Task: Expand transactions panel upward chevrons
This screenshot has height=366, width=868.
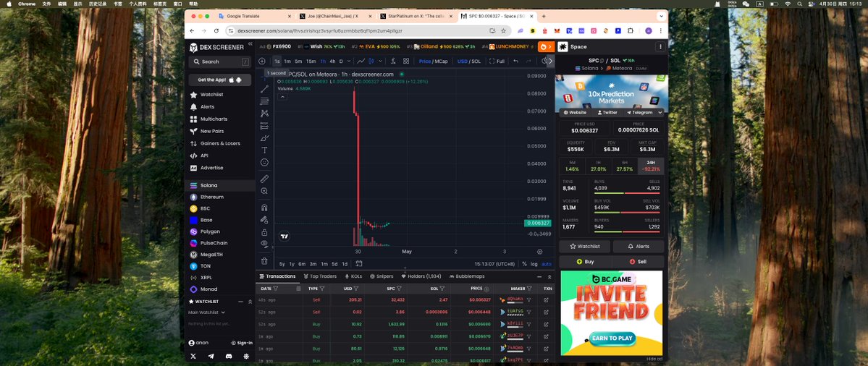Action: pyautogui.click(x=549, y=276)
